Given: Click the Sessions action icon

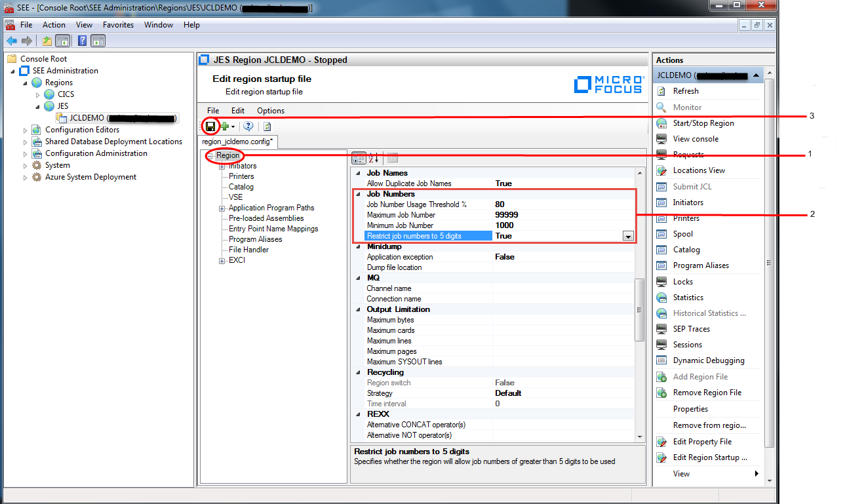Looking at the screenshot, I should point(661,345).
